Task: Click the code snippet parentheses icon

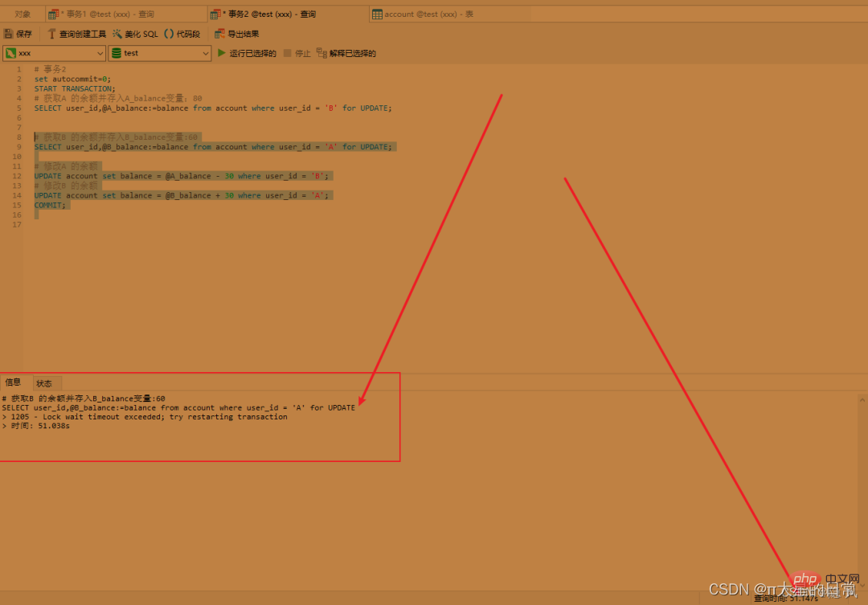Action: point(169,34)
